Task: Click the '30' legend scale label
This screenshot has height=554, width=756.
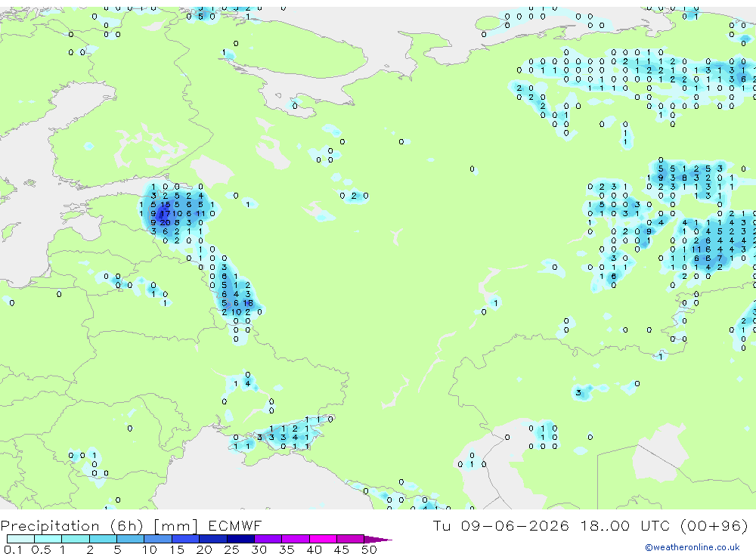Action: coord(259,549)
